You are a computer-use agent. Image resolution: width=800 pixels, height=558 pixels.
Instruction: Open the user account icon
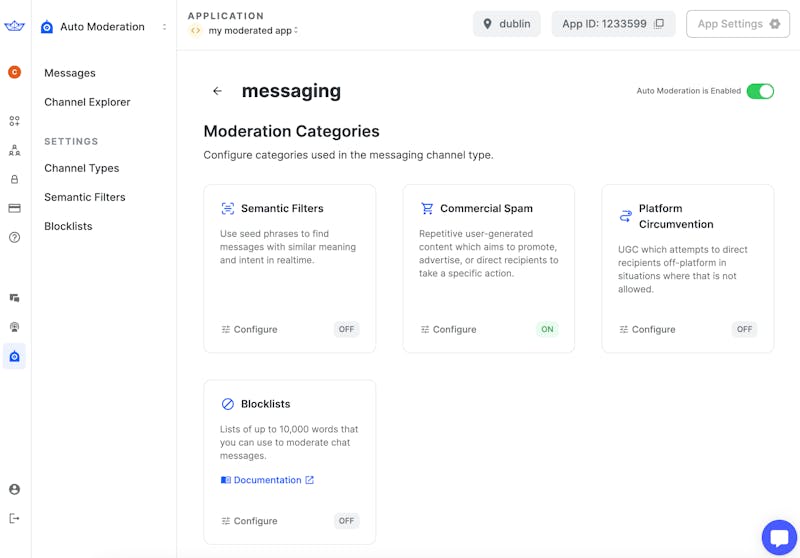[14, 489]
